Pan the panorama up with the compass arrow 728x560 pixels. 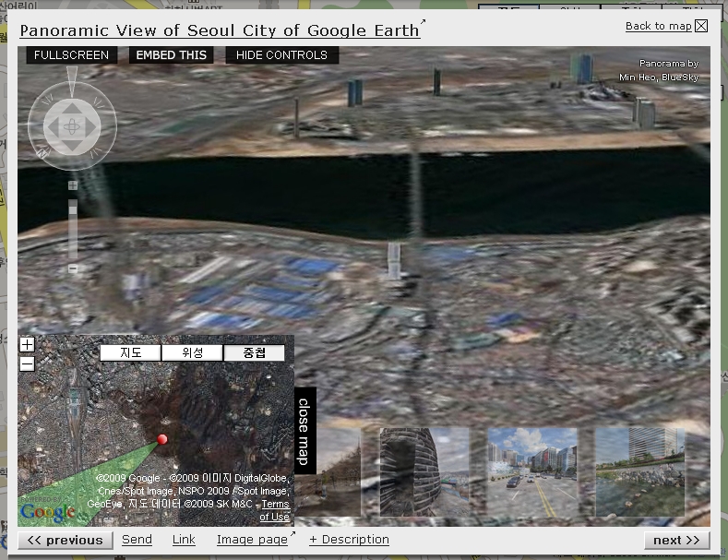pos(72,110)
